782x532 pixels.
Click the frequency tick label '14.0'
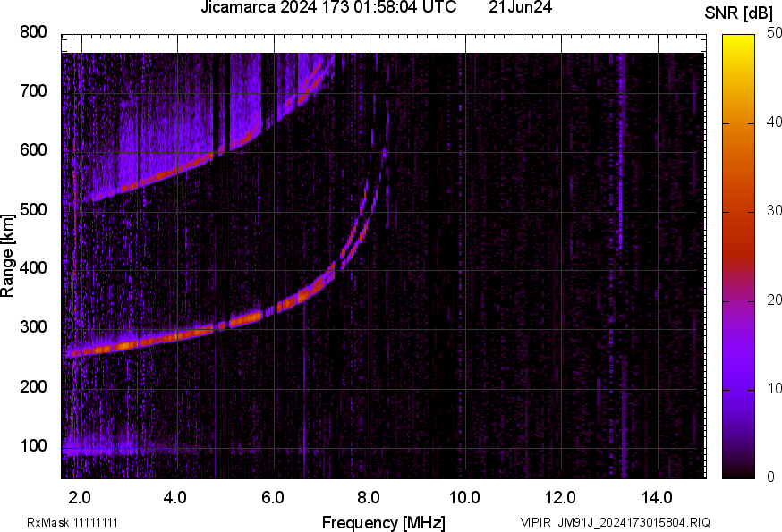coord(657,498)
